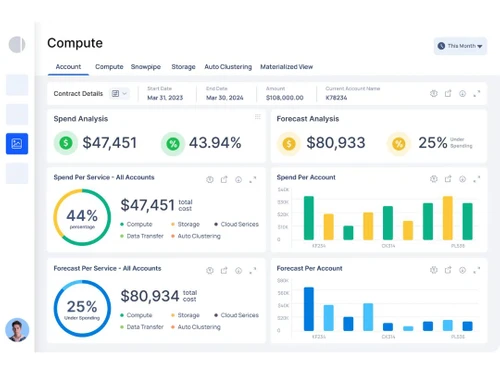Screen dimensions: 500x375
Task: Download the Forecast Per Account chart
Action: tap(462, 270)
